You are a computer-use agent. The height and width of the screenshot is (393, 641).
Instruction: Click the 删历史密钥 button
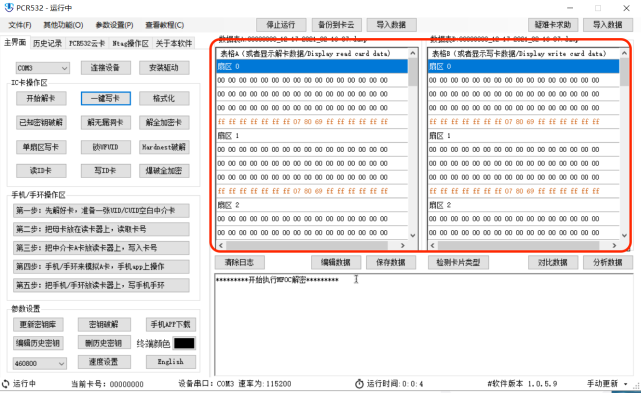coord(104,343)
